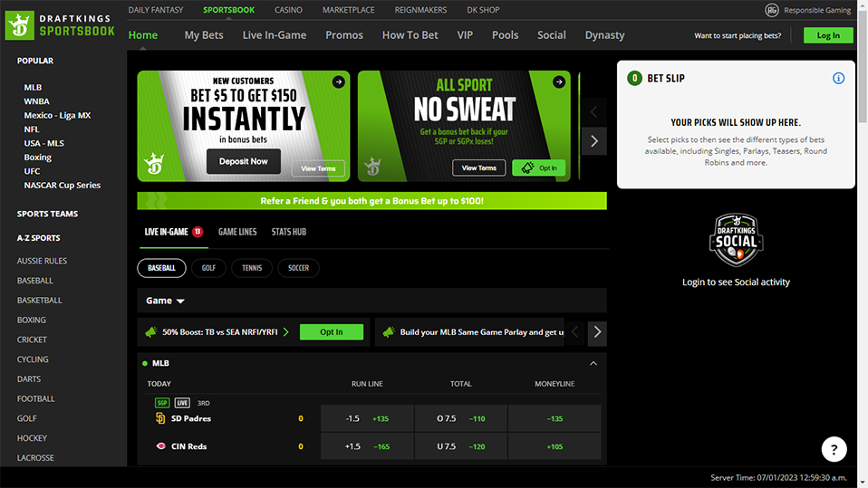Click the DraftKings Sportsbook logo
The width and height of the screenshot is (868, 488).
pos(63,25)
